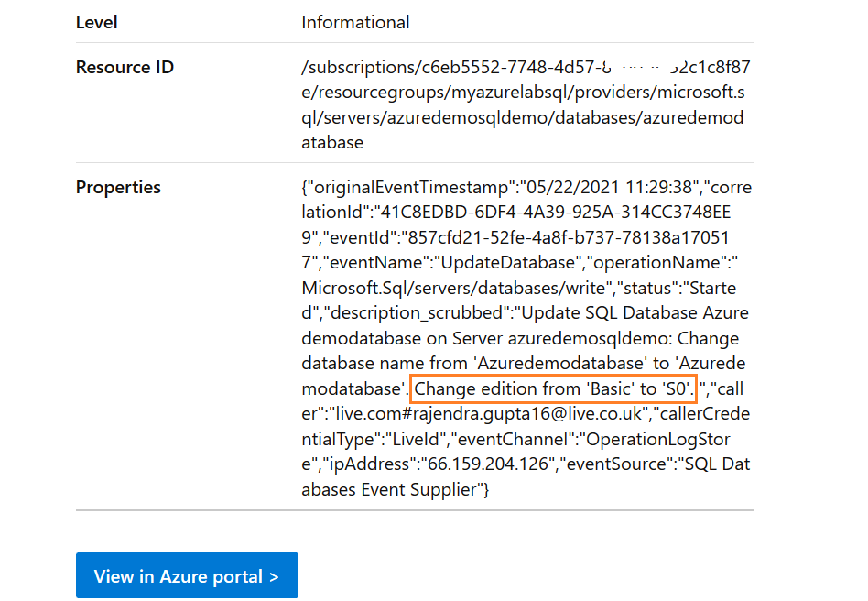Click the myazurelabsql resource group path line
This screenshot has width=868, height=601.
pos(523,93)
